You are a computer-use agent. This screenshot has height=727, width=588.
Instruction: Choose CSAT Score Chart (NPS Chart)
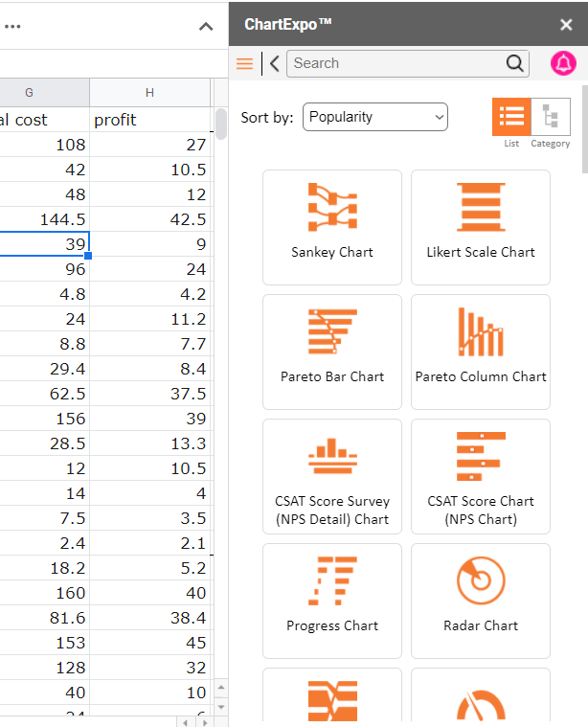click(x=480, y=457)
